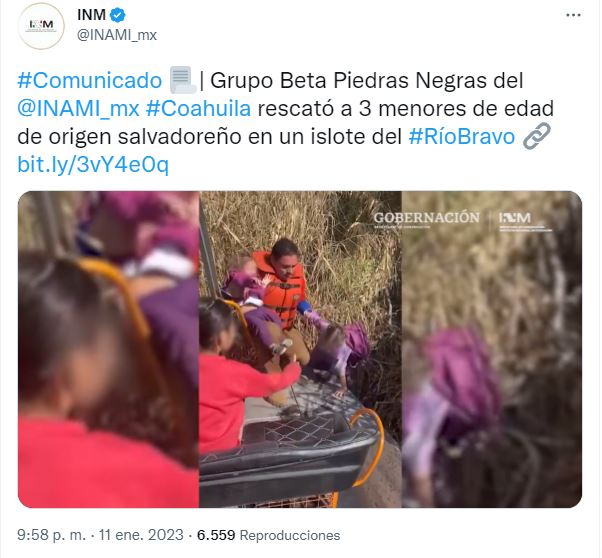Open the bit.ly/3vY4e0q link
This screenshot has width=602, height=558.
93,165
